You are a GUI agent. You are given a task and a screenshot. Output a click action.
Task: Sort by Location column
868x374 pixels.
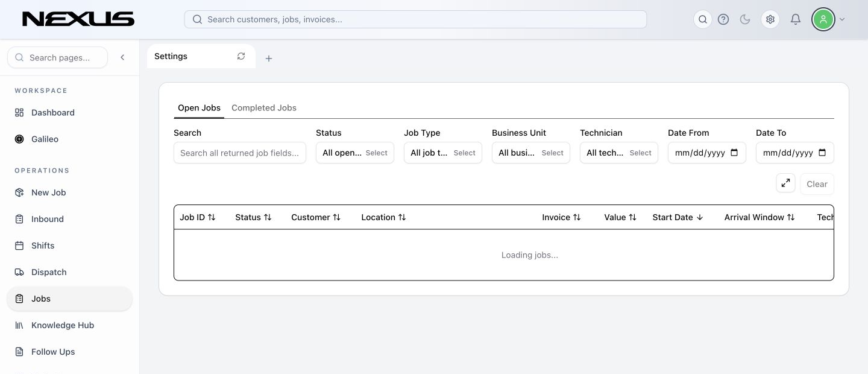coord(383,217)
